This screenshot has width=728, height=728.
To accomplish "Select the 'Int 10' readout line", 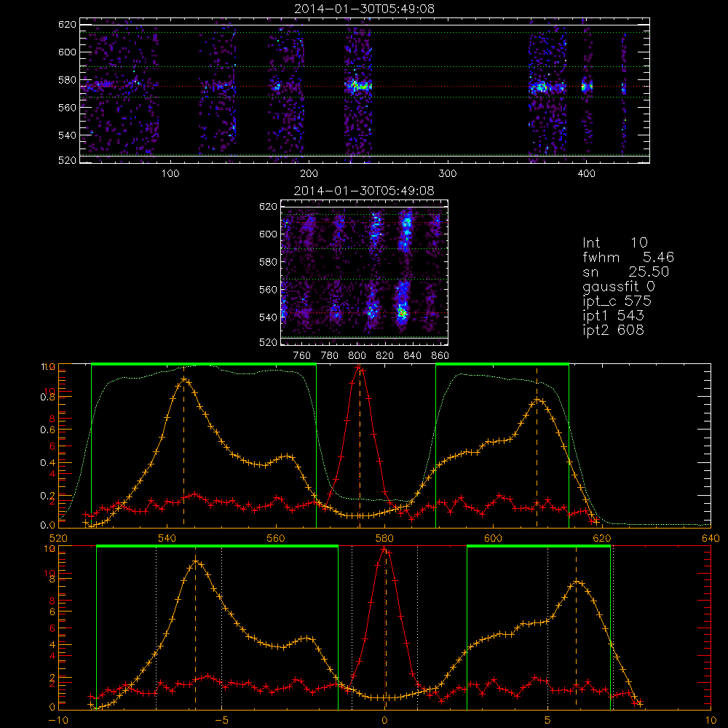I will pos(615,243).
